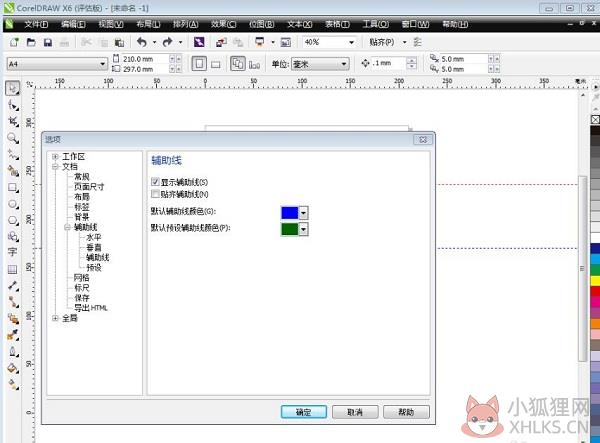Open the View menu

pyautogui.click(x=111, y=24)
